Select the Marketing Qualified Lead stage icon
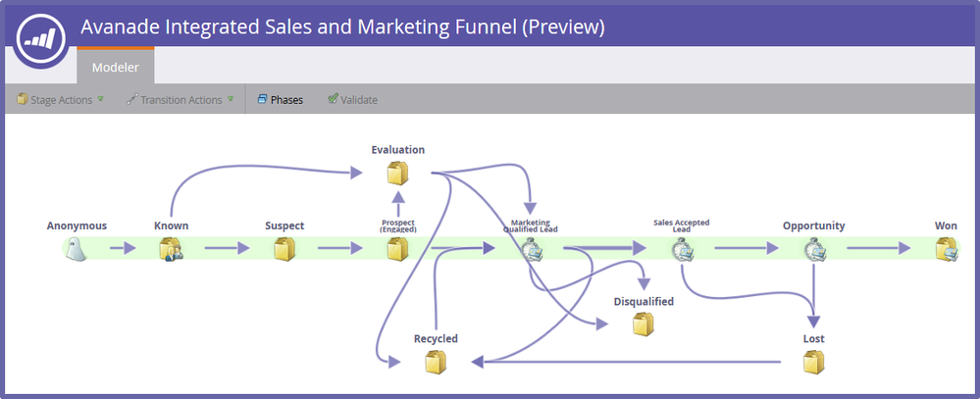This screenshot has width=980, height=399. point(532,249)
